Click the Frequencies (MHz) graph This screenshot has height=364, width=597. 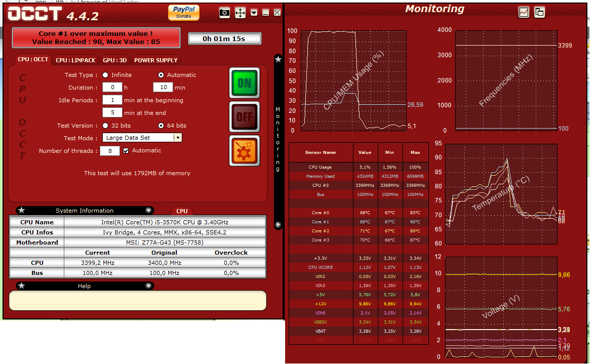[506, 80]
